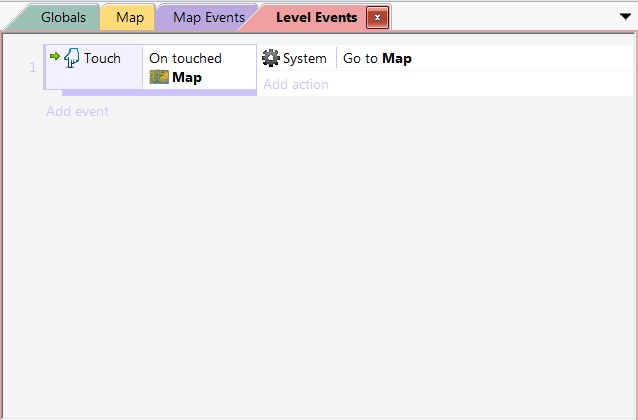Click the Add action link
The width and height of the screenshot is (638, 420).
(296, 84)
